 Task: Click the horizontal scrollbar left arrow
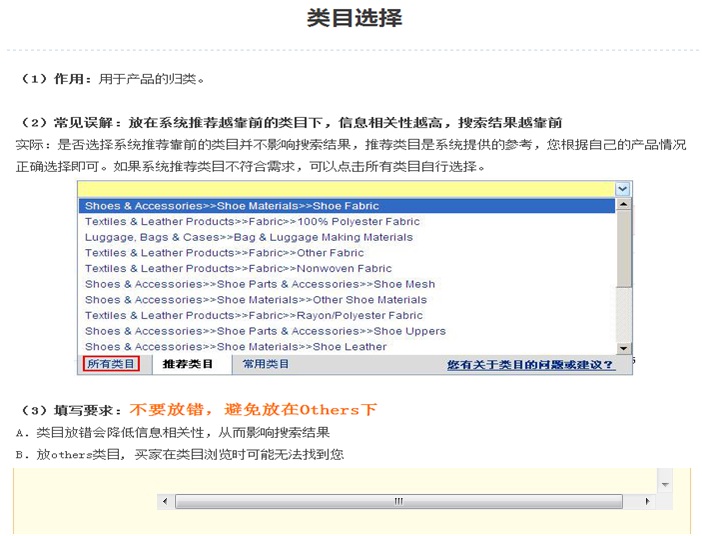point(165,501)
